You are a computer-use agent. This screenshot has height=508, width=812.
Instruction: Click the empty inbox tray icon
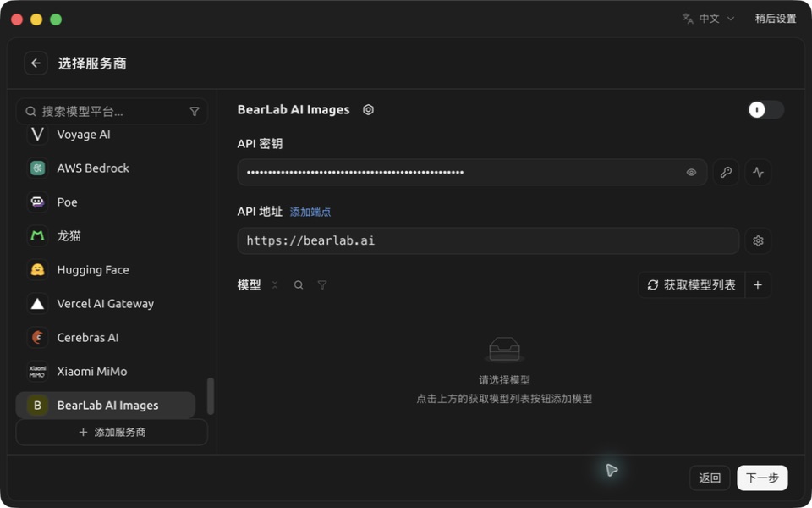click(x=504, y=350)
